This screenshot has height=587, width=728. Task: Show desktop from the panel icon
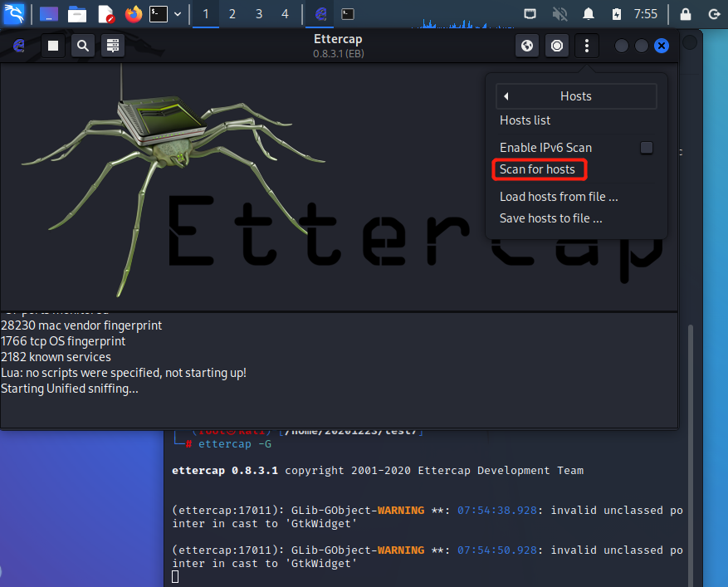[x=49, y=14]
